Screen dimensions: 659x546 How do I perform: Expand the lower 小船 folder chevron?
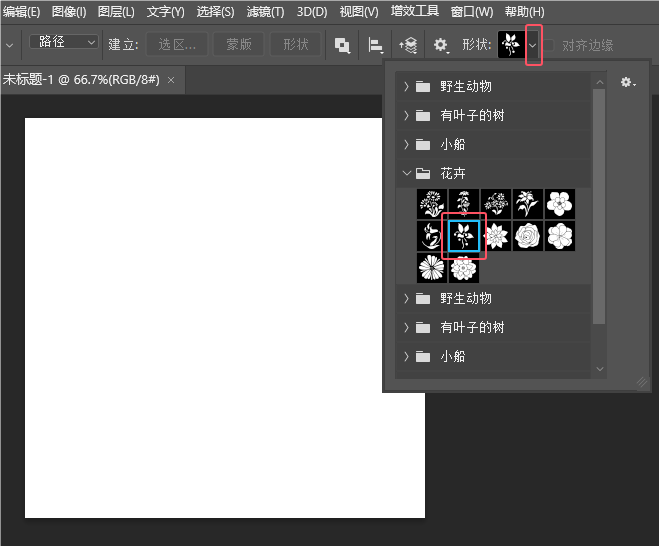tap(406, 356)
